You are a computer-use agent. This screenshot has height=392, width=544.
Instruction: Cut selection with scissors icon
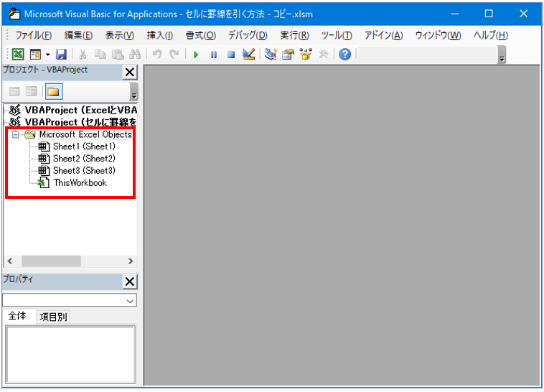point(83,54)
